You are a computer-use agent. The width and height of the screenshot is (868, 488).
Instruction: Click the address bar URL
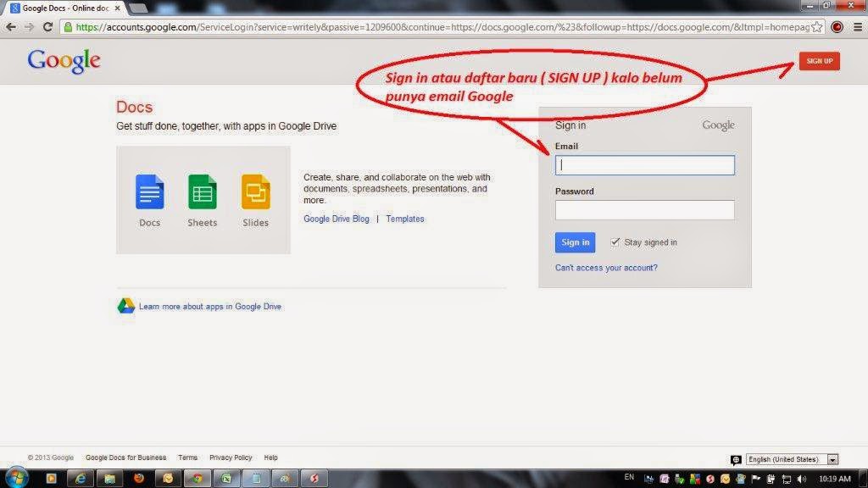click(442, 26)
